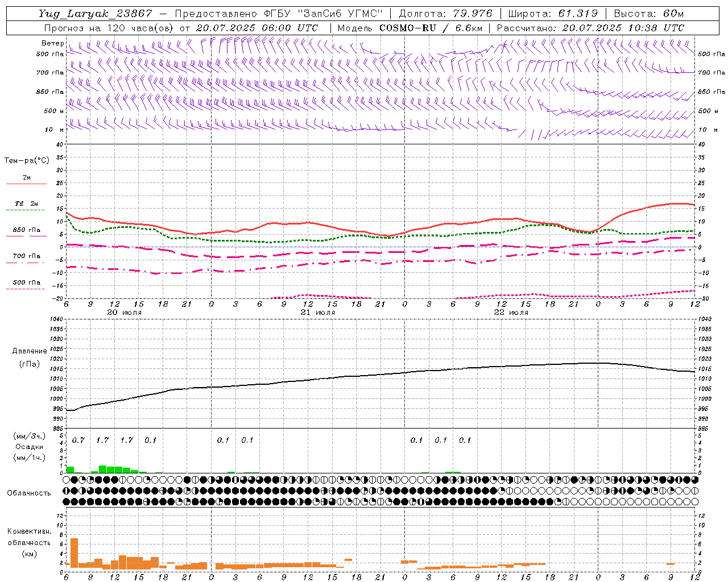The image size is (728, 582).
Task: Click the Прогноз на 120 часа(ов) text
Action: [x=110, y=28]
